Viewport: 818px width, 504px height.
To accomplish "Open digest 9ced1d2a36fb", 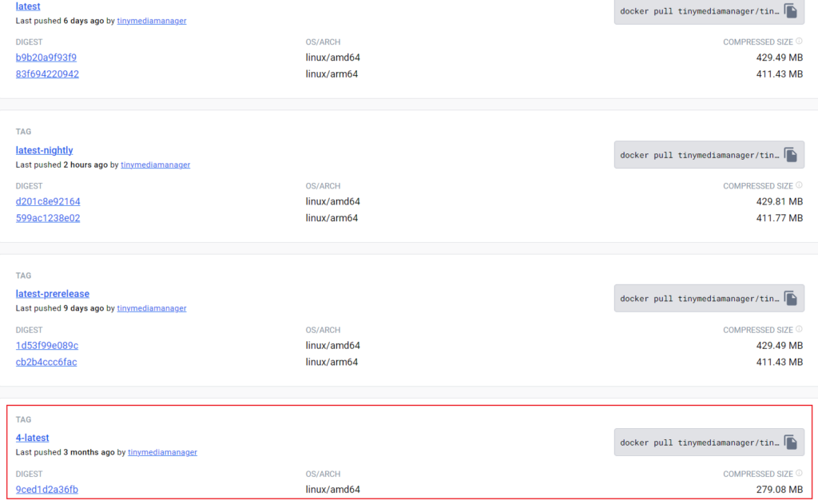I will point(47,490).
